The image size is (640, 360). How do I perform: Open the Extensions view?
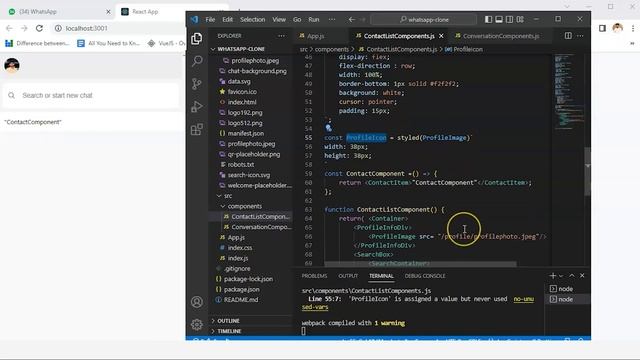[x=197, y=129]
